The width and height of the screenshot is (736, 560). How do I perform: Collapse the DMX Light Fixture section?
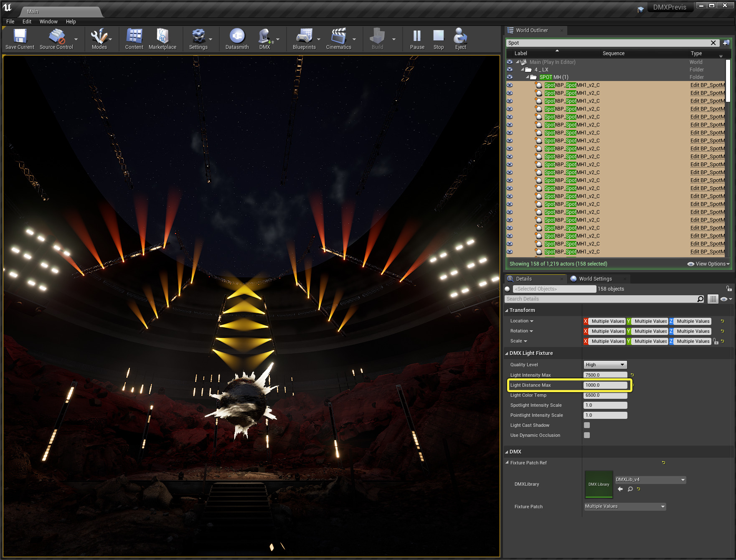click(x=507, y=353)
